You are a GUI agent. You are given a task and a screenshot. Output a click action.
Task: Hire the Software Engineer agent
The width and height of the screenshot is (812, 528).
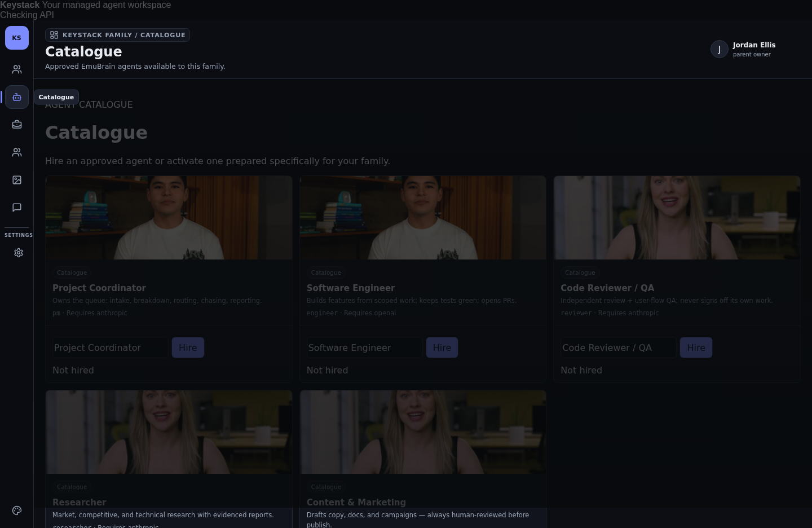(442, 347)
